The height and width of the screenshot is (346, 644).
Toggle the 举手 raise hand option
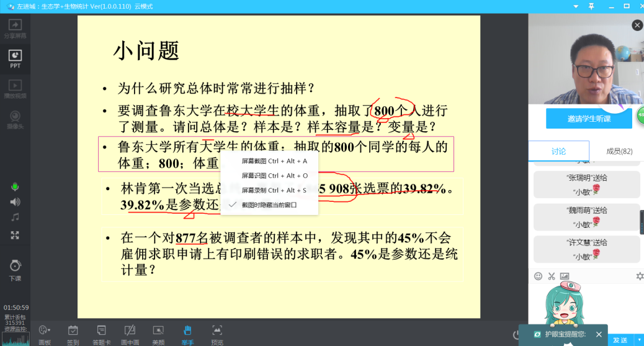[187, 335]
